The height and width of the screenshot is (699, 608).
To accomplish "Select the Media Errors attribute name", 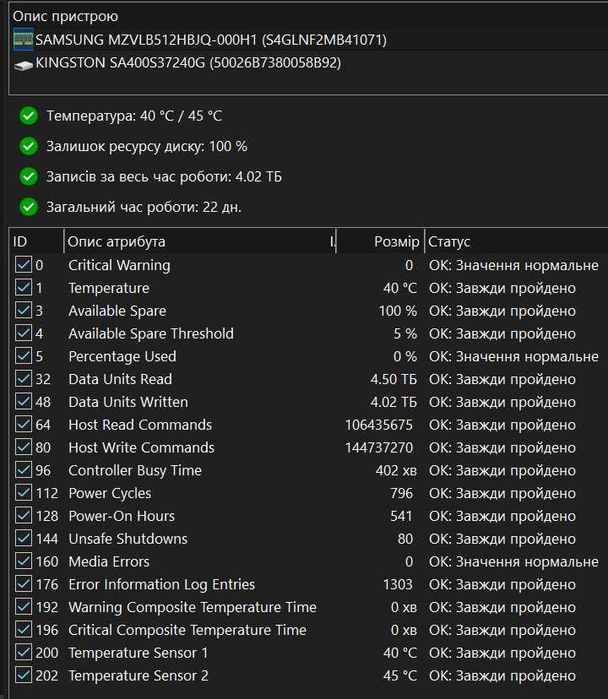I will pos(109,562).
